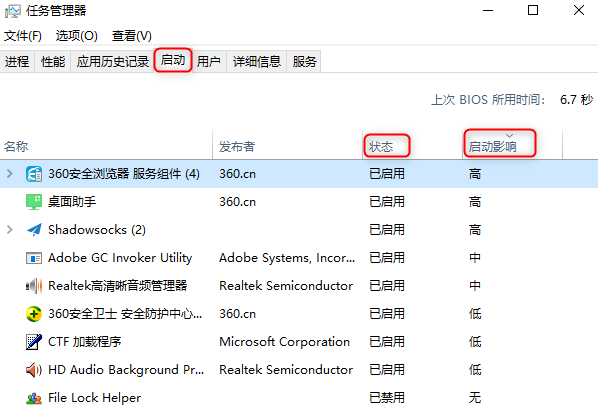Screen dimensions: 598x418
Task: Switch to the 性能 tab
Action: pyautogui.click(x=53, y=61)
